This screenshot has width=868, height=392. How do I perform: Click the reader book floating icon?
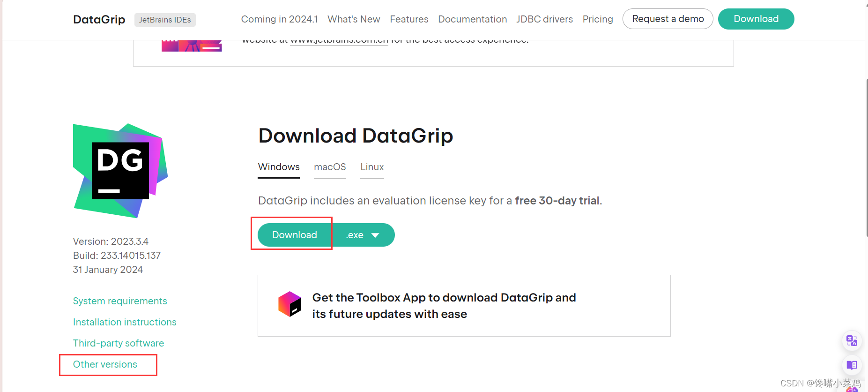click(x=852, y=365)
